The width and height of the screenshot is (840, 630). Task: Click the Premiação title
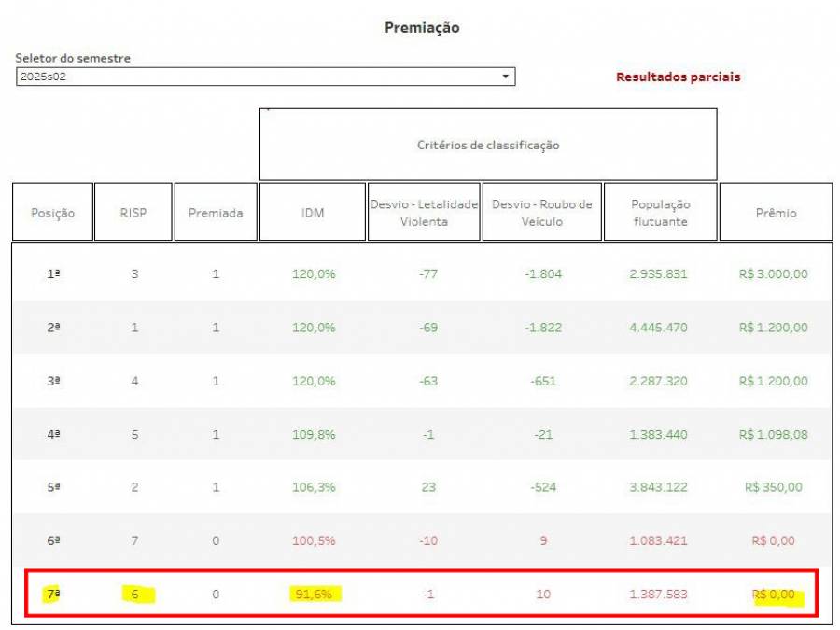[422, 28]
